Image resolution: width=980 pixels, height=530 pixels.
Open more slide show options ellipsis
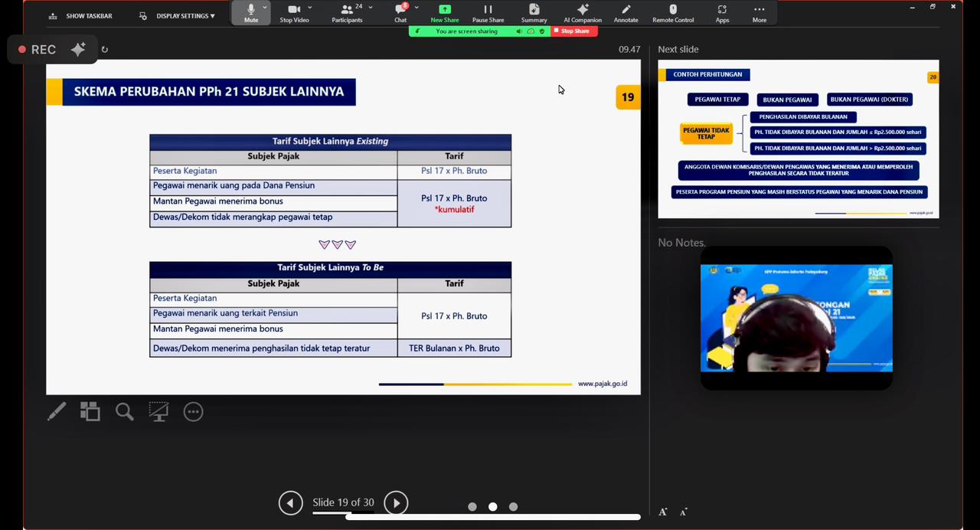click(193, 412)
